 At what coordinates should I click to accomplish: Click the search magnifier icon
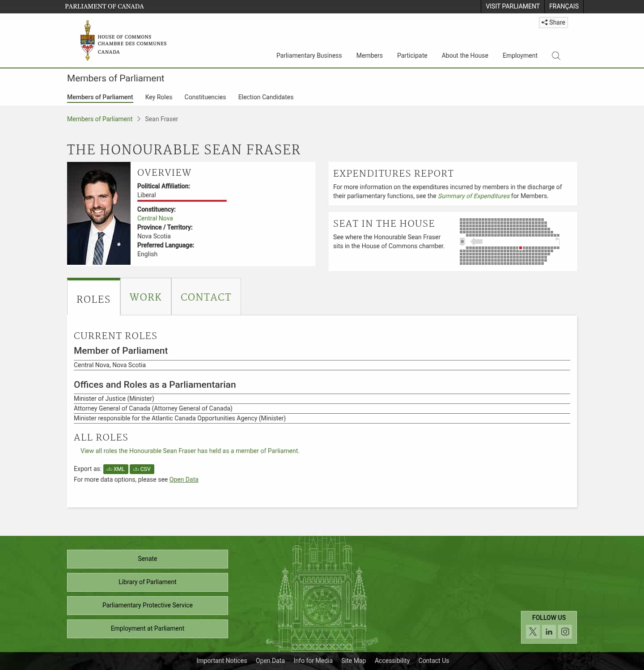[x=556, y=55]
